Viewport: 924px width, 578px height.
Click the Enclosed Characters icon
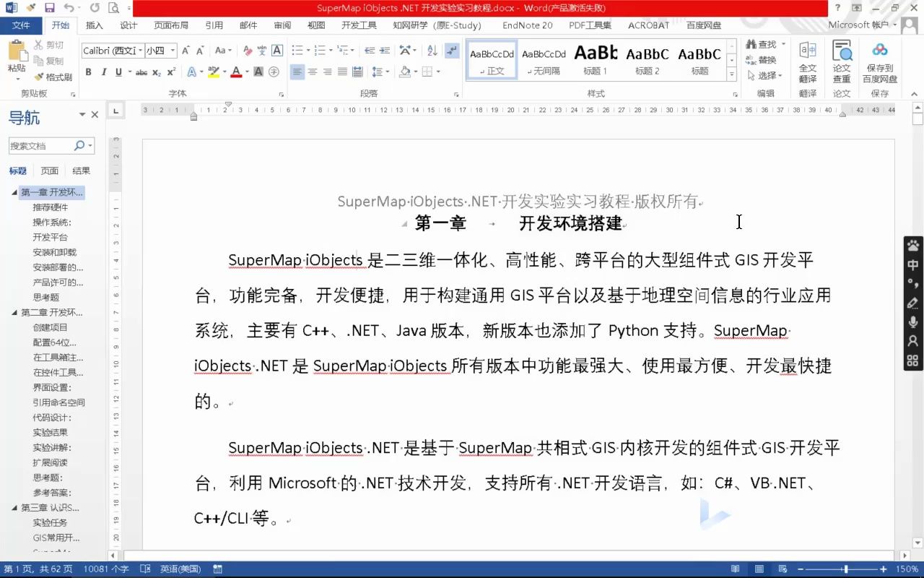pos(274,72)
